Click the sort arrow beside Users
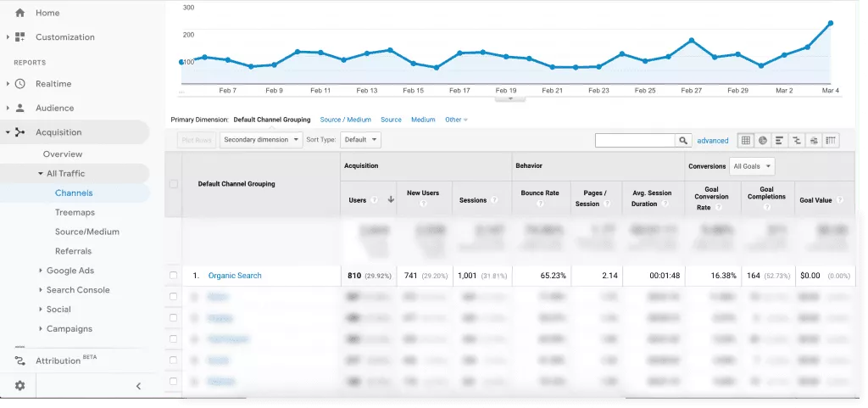868x408 pixels. coord(391,200)
